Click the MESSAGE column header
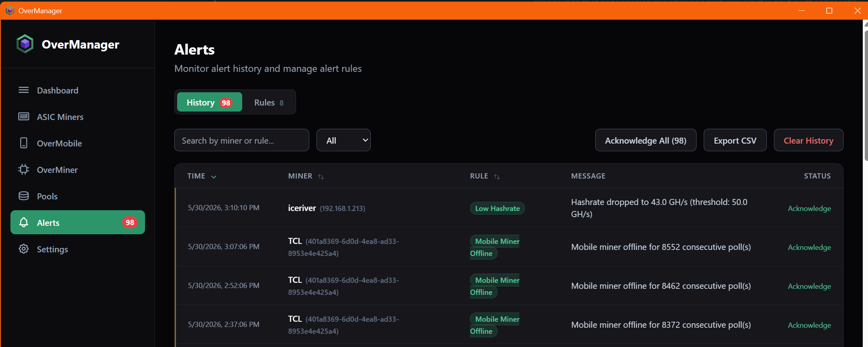This screenshot has width=868, height=347. pyautogui.click(x=588, y=176)
